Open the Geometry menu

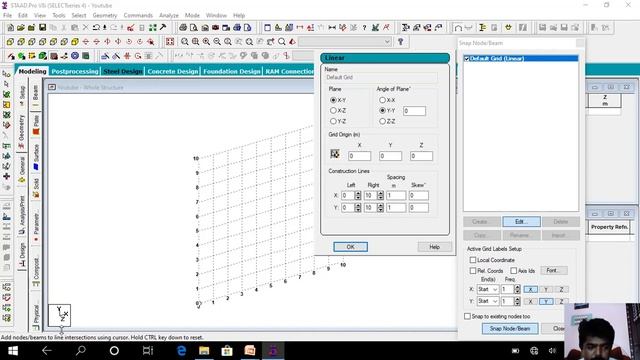[104, 15]
